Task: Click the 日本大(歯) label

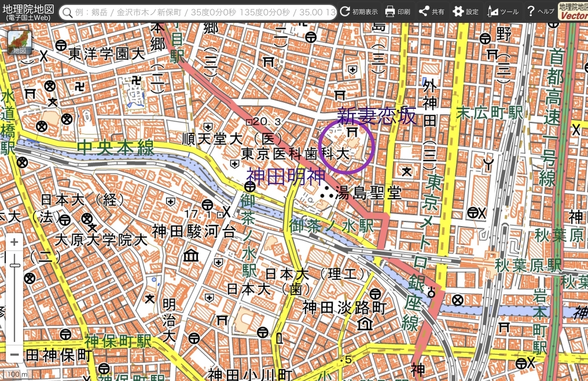Action: tap(269, 290)
